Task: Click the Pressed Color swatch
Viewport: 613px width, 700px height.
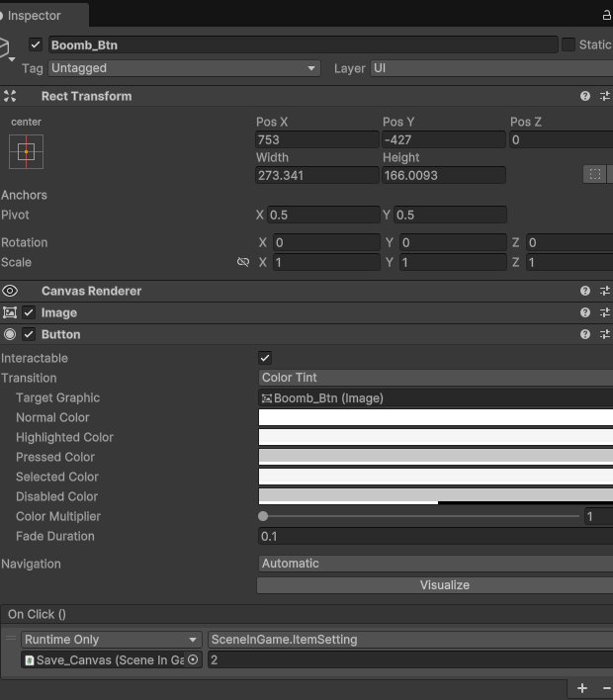Action: click(x=436, y=457)
